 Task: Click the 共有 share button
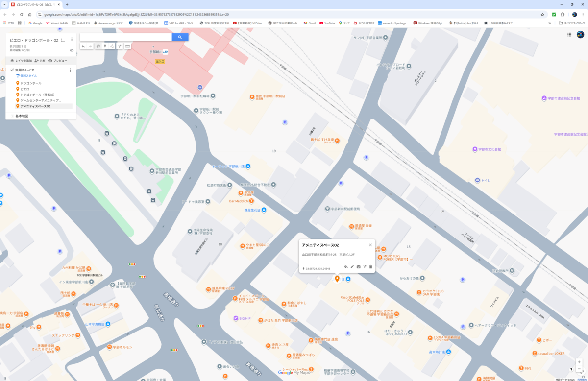point(40,61)
